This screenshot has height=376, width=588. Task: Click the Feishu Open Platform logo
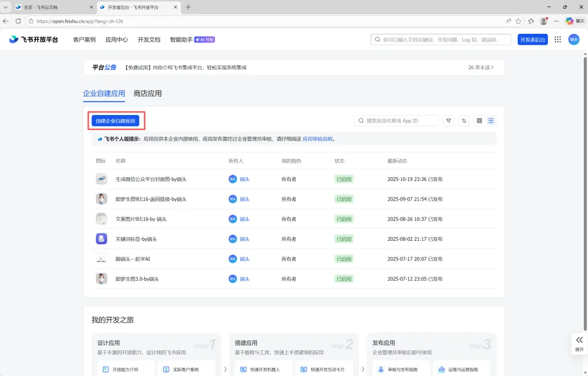point(34,39)
